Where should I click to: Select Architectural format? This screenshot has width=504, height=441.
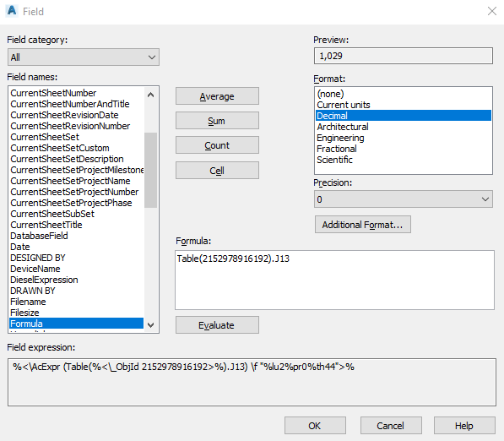404,127
